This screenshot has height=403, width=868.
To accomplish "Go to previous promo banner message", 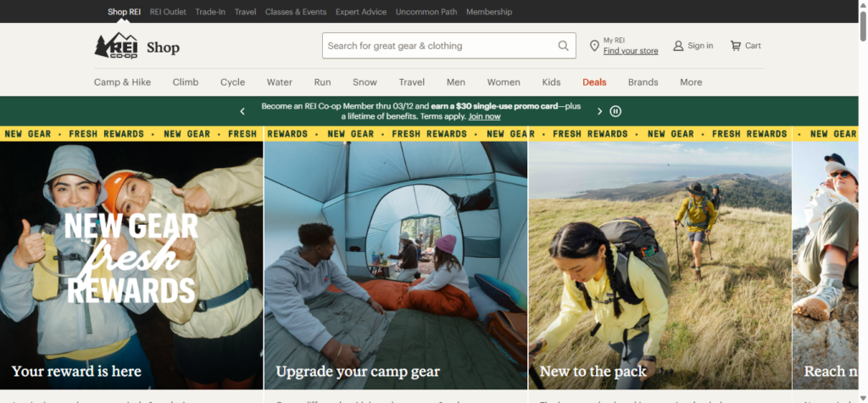I will click(242, 111).
